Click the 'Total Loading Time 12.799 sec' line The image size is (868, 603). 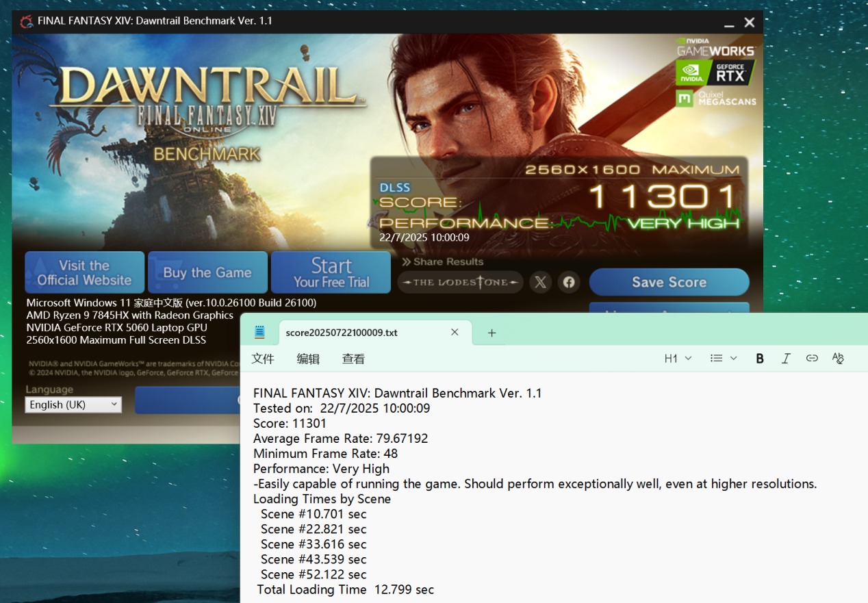click(x=346, y=589)
